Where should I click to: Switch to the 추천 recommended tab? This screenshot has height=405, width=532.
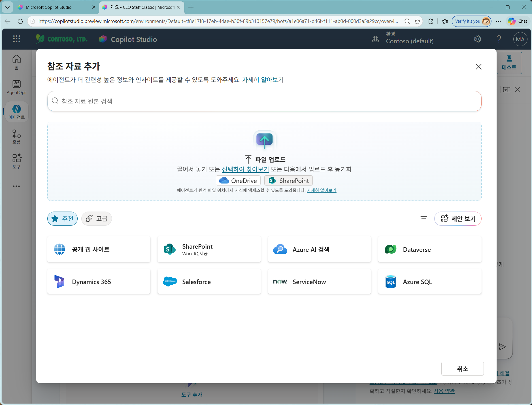(63, 219)
